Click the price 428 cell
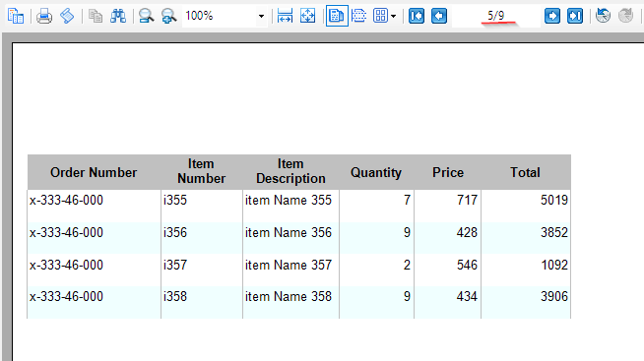 [x=448, y=238]
